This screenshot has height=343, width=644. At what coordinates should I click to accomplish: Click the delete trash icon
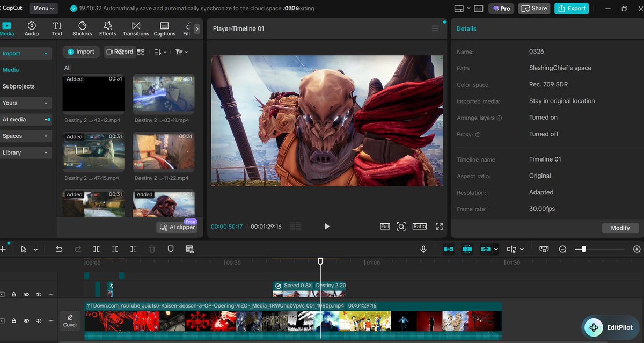click(152, 249)
